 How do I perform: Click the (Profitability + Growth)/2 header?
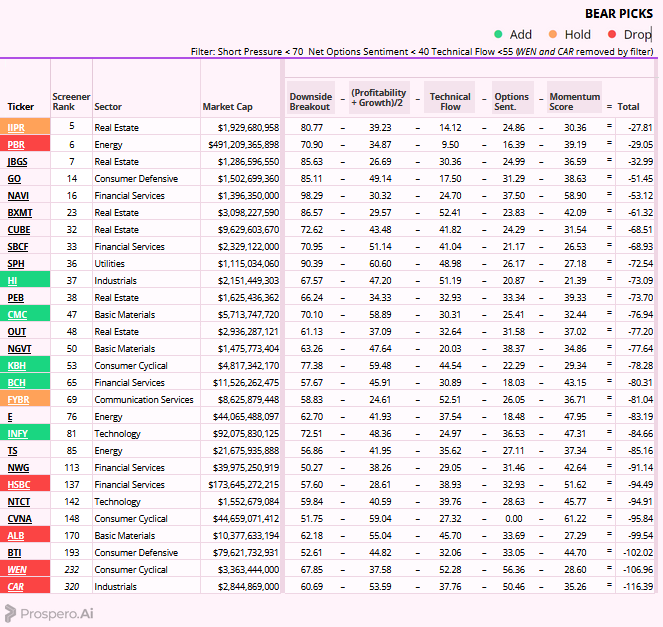378,98
